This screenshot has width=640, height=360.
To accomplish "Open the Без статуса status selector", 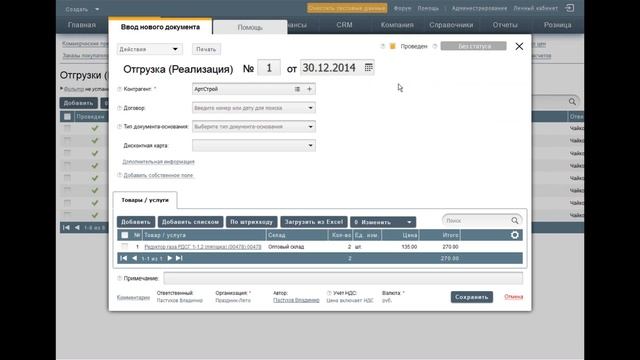I will point(473,46).
